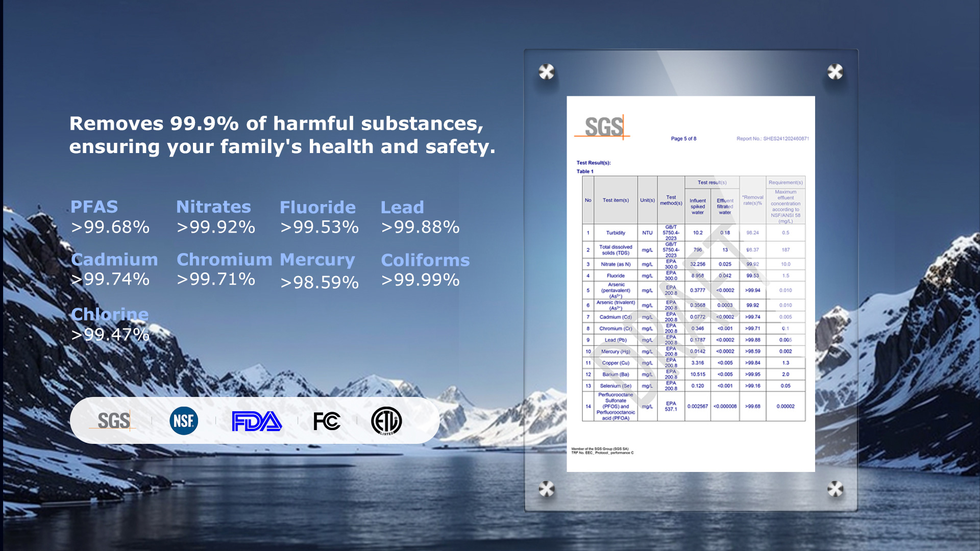The width and height of the screenshot is (980, 551).
Task: Click the Nitrates heading
Action: click(213, 207)
